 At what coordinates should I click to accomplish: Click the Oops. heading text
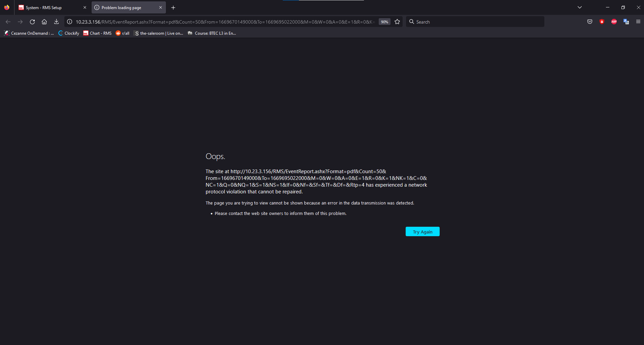tap(215, 156)
